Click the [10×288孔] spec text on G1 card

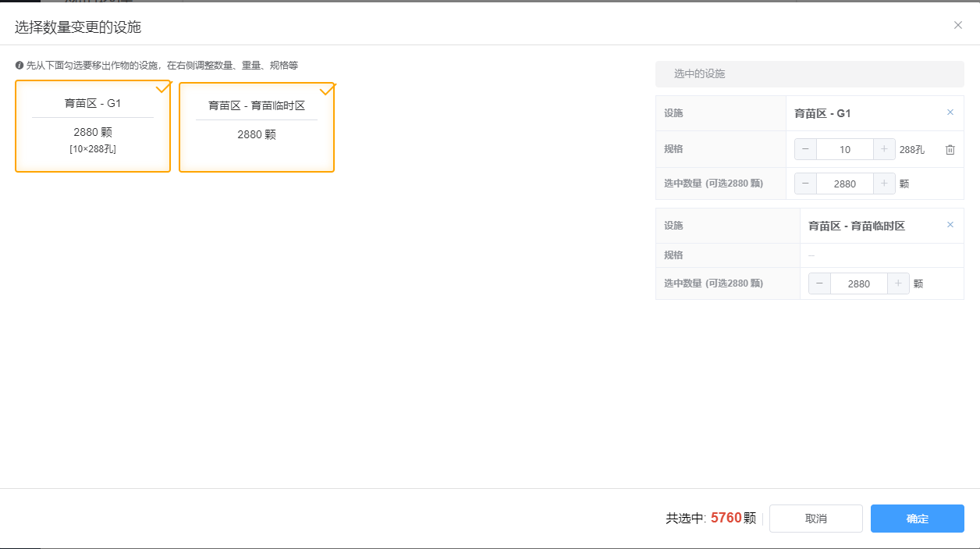click(x=93, y=148)
